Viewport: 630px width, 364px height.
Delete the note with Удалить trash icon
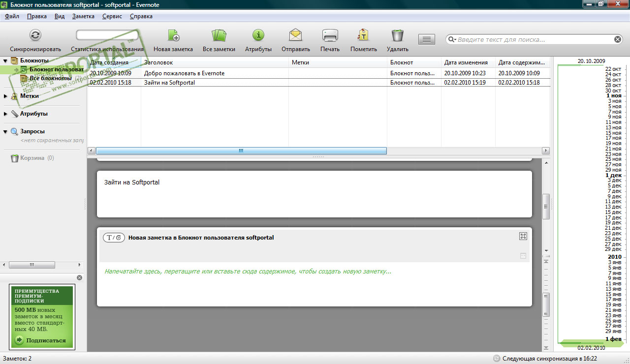point(397,35)
